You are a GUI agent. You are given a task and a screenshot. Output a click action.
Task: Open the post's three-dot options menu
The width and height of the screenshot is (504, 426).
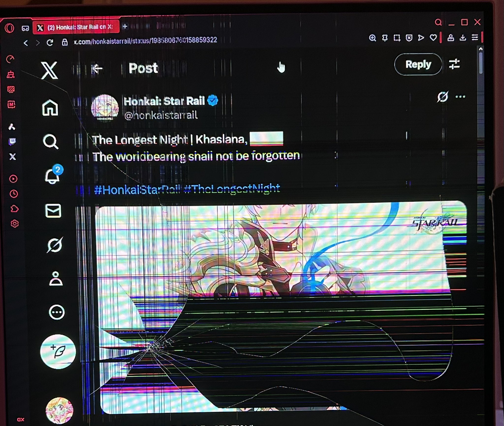click(x=460, y=97)
